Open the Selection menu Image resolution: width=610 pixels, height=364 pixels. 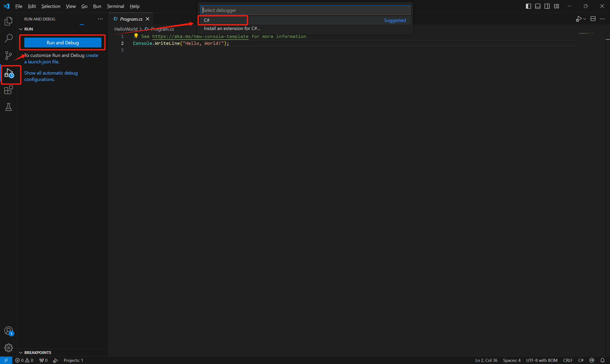tap(51, 6)
